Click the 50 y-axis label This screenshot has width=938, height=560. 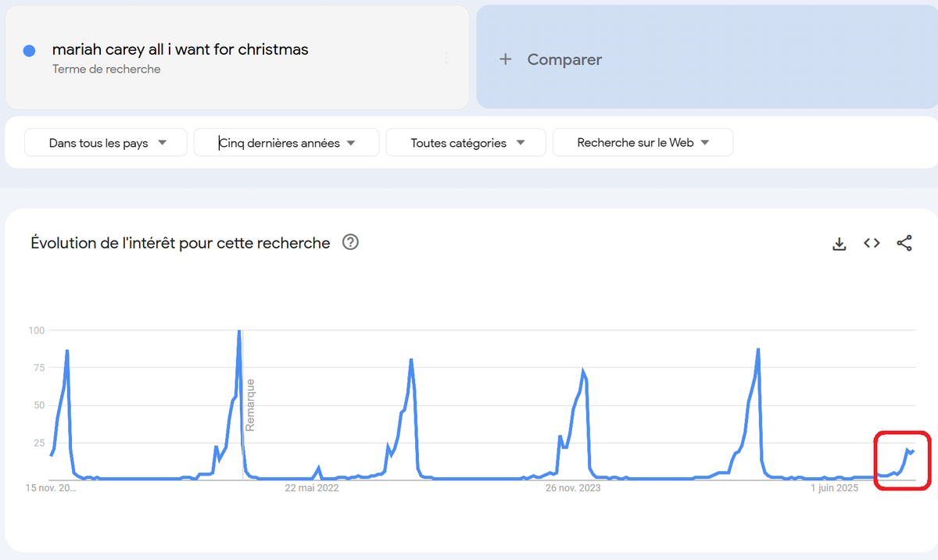tap(38, 405)
